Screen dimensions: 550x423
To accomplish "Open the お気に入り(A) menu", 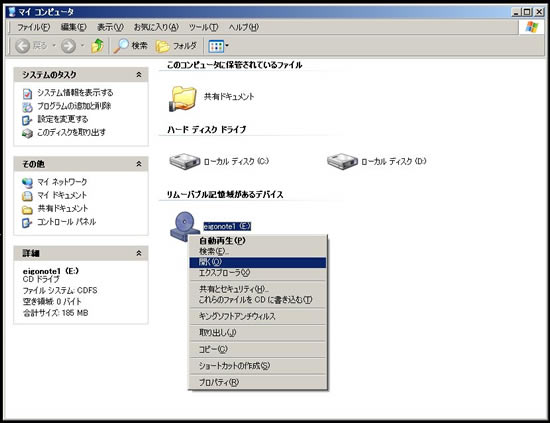I will [x=156, y=27].
